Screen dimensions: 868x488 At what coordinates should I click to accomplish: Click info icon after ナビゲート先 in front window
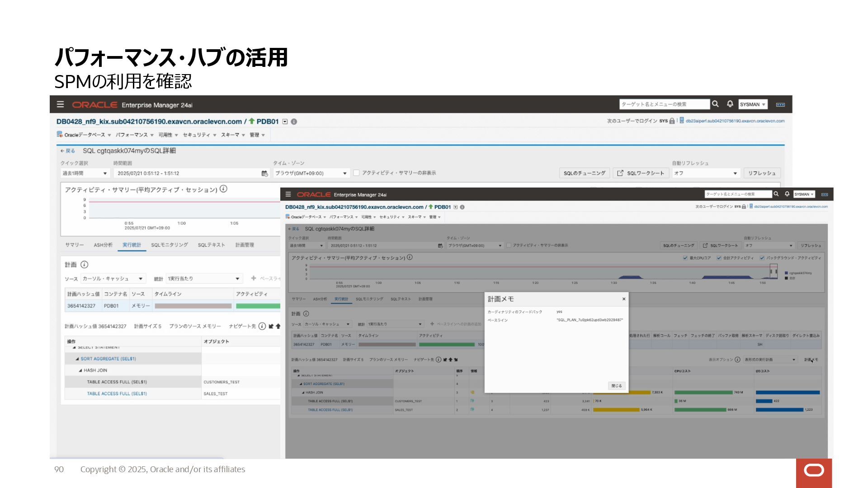coord(439,360)
